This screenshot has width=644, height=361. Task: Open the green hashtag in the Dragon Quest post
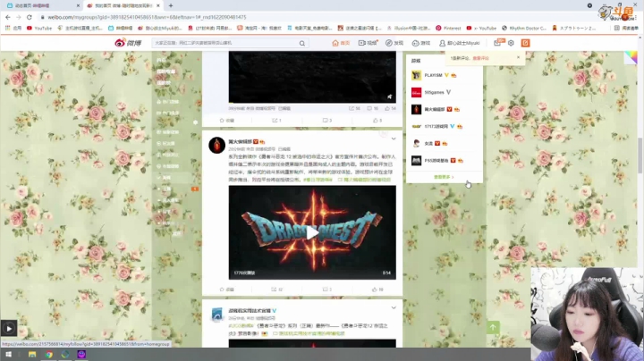click(x=318, y=180)
